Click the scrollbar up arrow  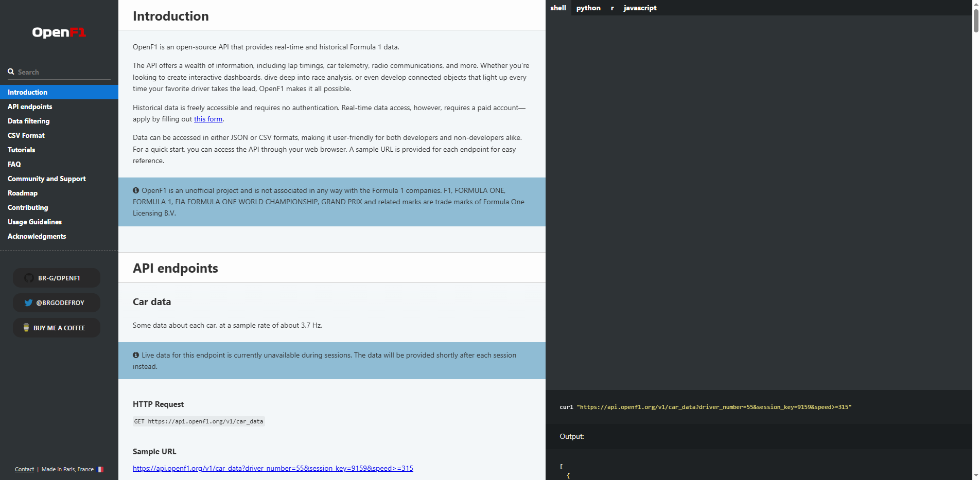[x=976, y=4]
